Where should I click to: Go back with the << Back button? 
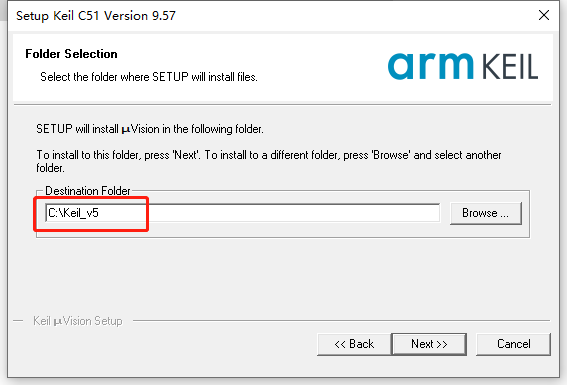[354, 344]
